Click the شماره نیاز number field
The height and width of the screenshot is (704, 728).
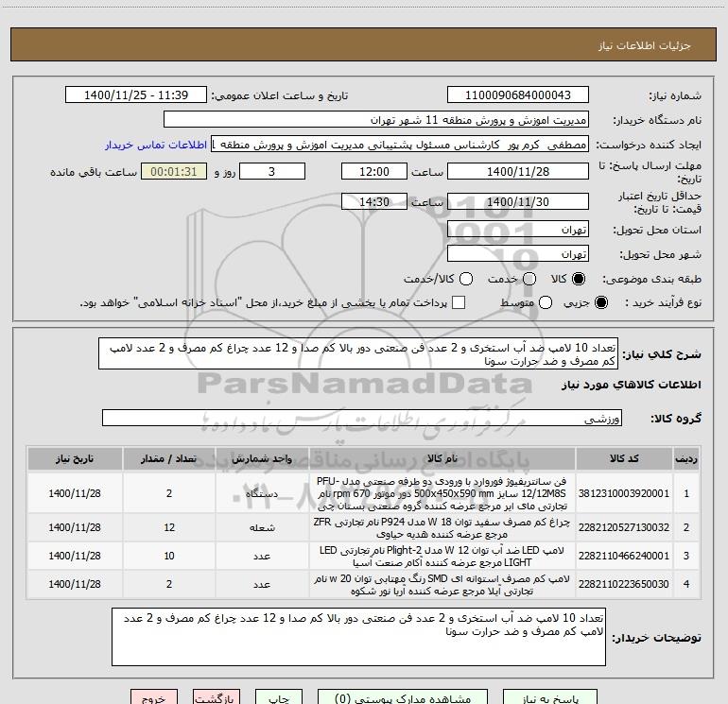click(x=518, y=94)
